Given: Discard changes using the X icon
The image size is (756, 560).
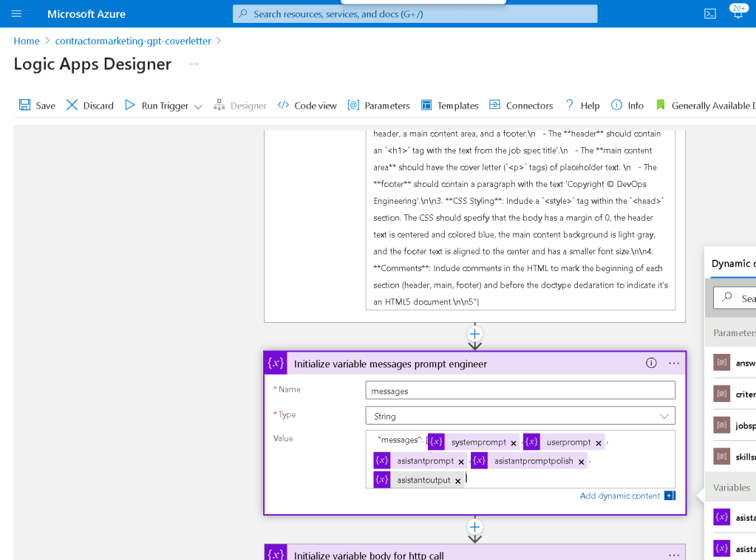Looking at the screenshot, I should tap(72, 105).
